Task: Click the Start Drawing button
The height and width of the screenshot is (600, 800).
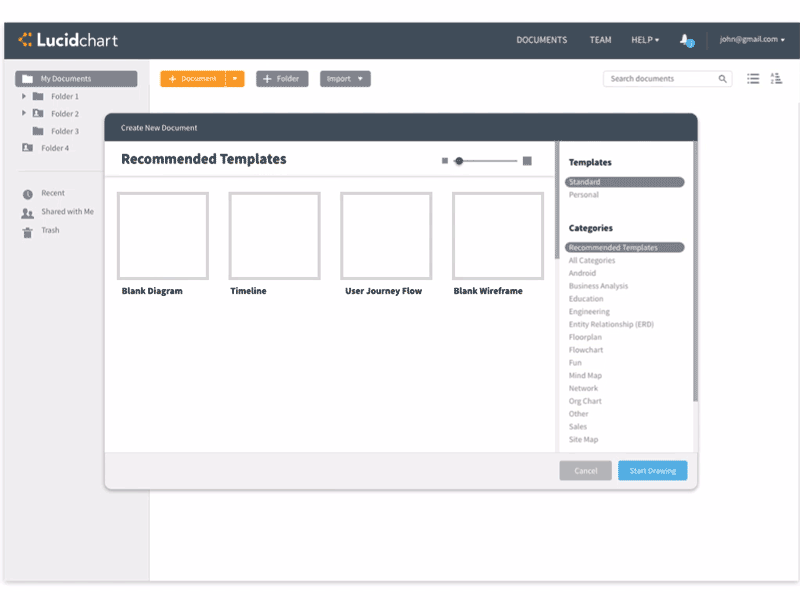Action: click(x=652, y=470)
